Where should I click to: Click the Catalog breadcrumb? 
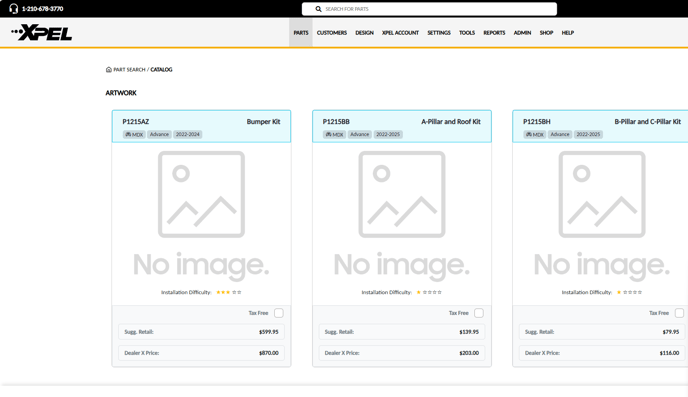[x=161, y=69]
